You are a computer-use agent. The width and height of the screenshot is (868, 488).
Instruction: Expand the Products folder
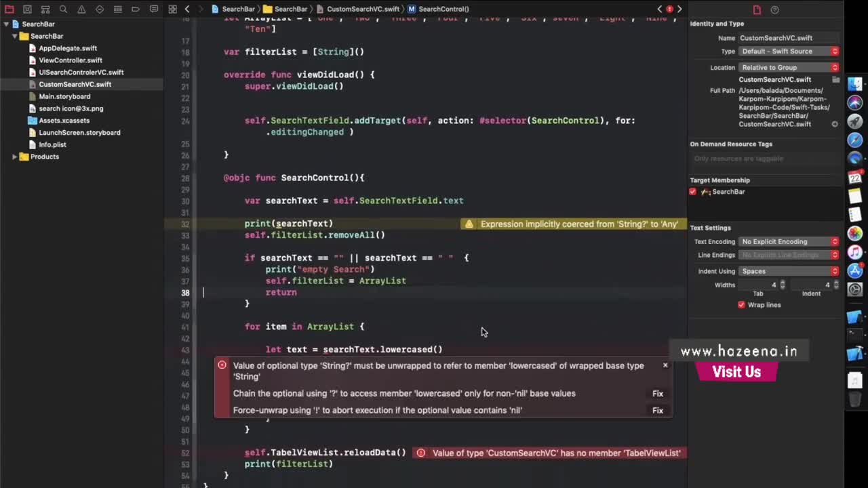(14, 157)
